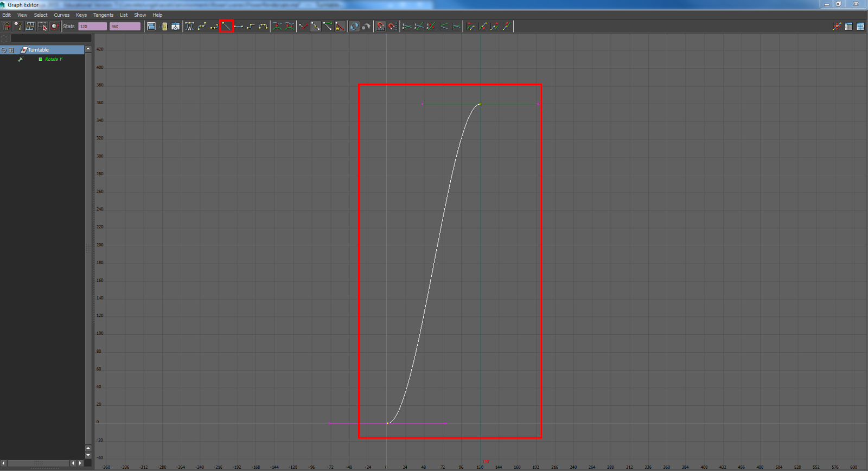868x471 pixels.
Task: Click the Stats value field showing 360
Action: [x=125, y=26]
